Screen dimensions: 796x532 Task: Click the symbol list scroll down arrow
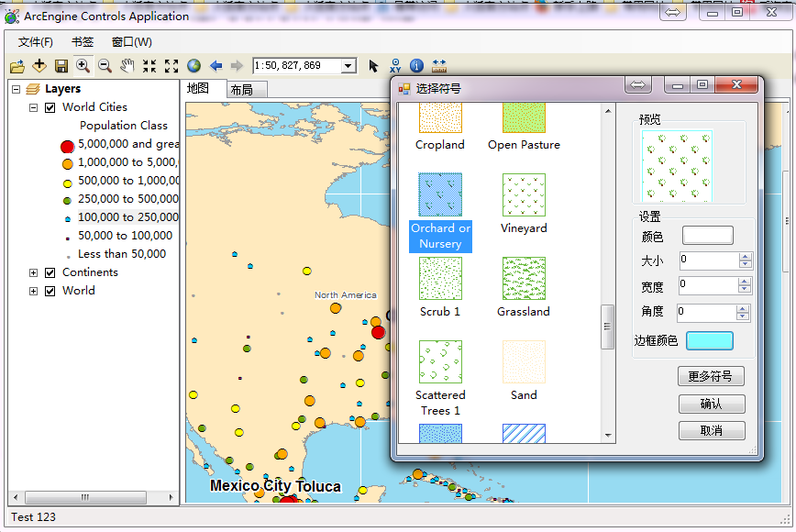(608, 436)
